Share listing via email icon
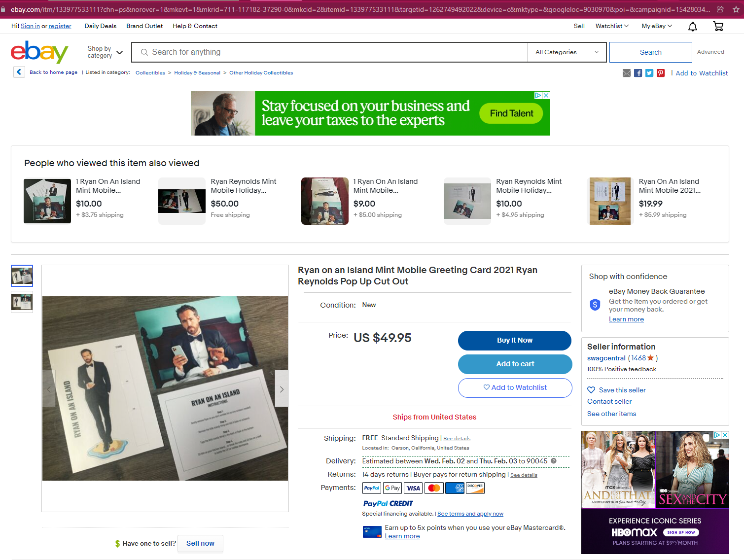Viewport: 744px width, 560px height. 627,73
